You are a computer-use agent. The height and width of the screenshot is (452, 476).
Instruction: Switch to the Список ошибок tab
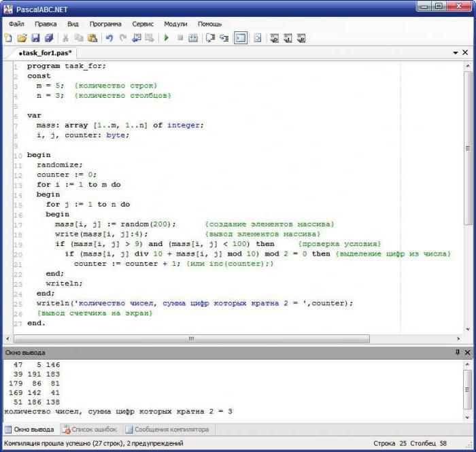coord(90,430)
